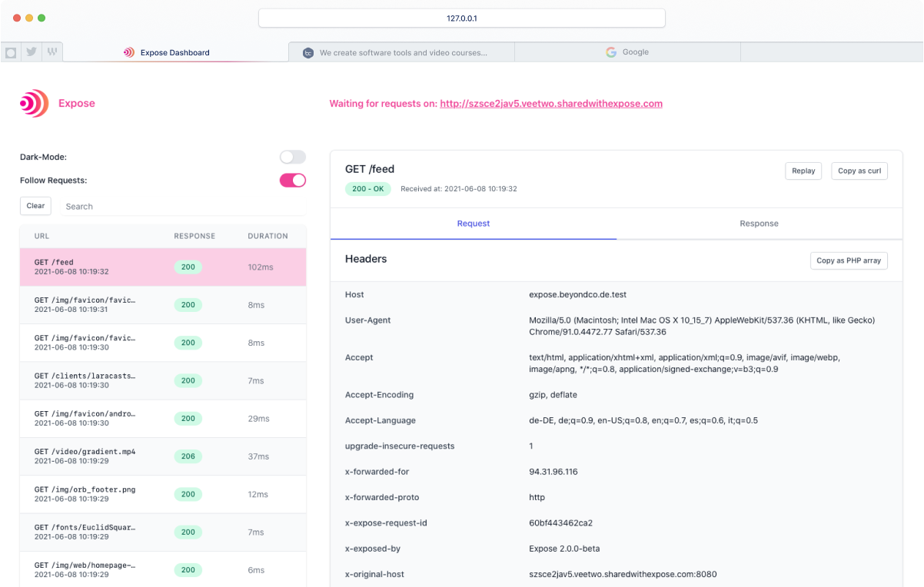Select the GET /img/orb_footer.png request row
Image resolution: width=924 pixels, height=587 pixels.
(x=163, y=494)
